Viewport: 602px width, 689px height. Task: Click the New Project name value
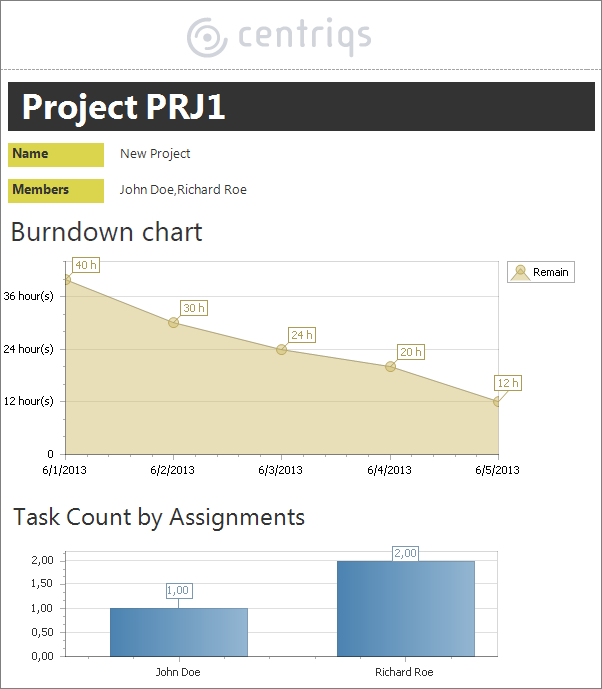point(155,154)
